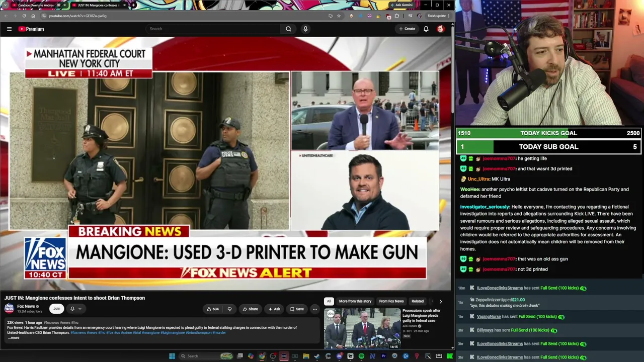Open the Fox News channel name link
The height and width of the screenshot is (362, 644).
[x=26, y=306]
